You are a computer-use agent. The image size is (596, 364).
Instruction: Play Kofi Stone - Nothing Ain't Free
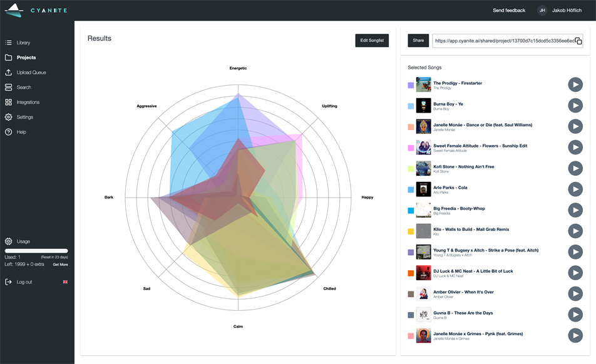coord(575,168)
